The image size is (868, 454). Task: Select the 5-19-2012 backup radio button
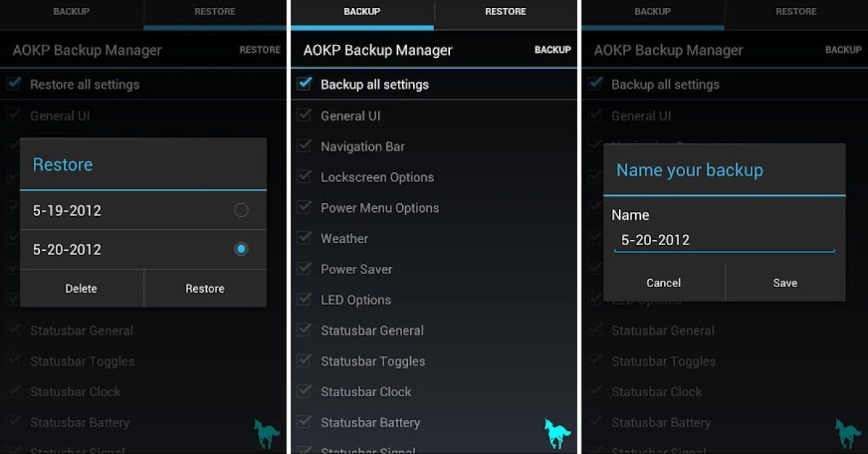[x=241, y=210]
